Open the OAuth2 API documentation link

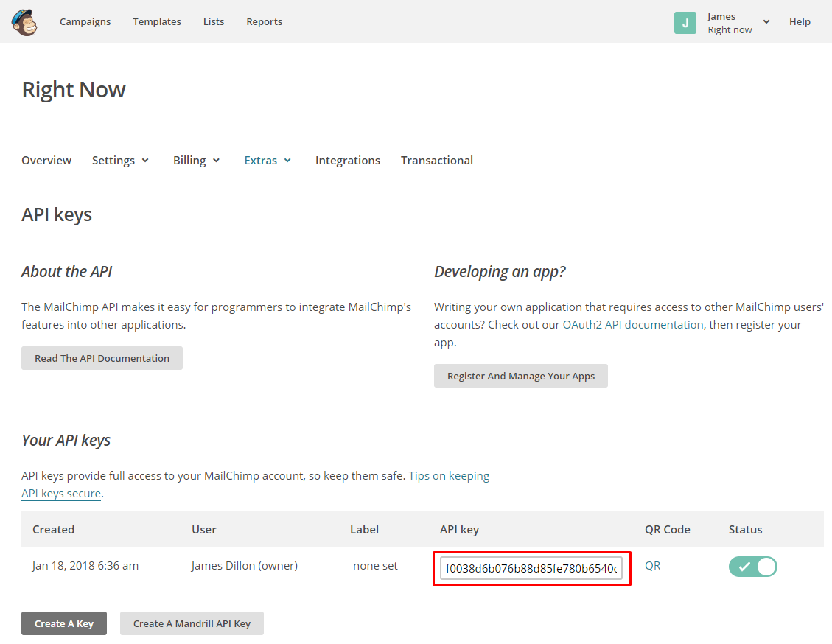pyautogui.click(x=633, y=325)
